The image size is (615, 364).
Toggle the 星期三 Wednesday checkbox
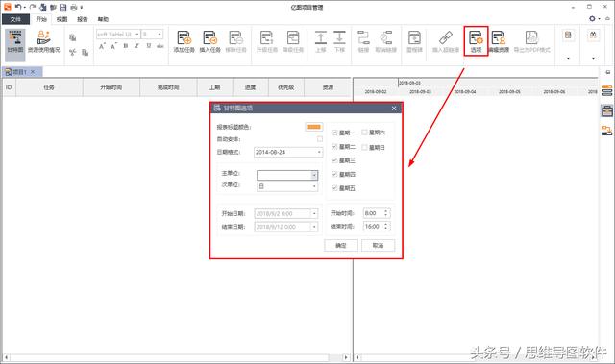(x=334, y=160)
